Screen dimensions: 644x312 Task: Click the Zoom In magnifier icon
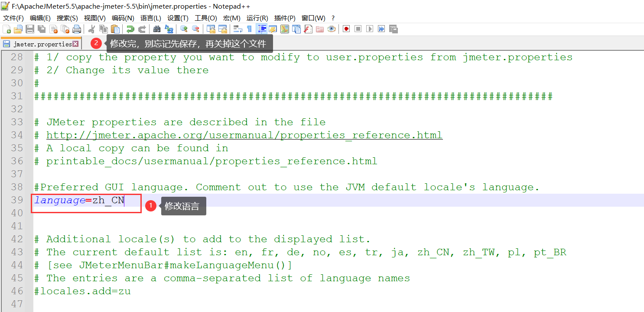tap(184, 29)
